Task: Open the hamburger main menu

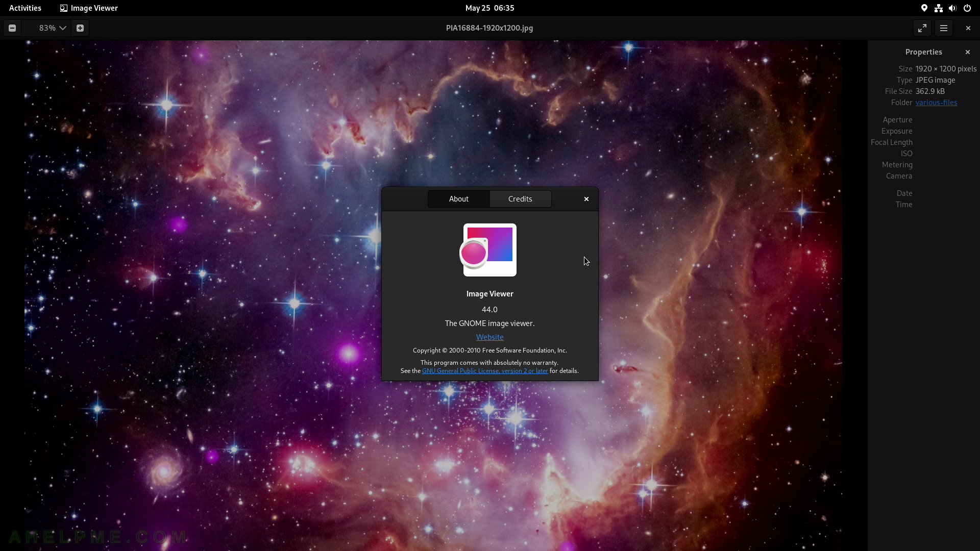Action: click(x=943, y=28)
